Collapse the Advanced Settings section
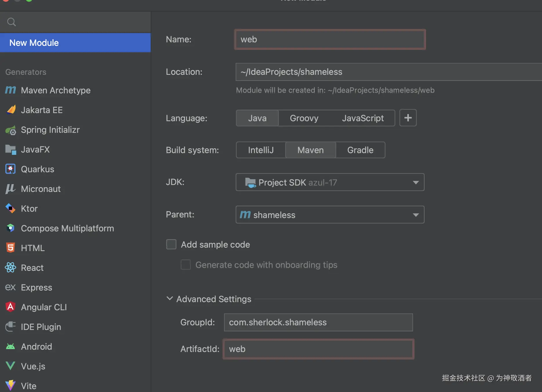Viewport: 542px width, 392px height. pyautogui.click(x=170, y=299)
